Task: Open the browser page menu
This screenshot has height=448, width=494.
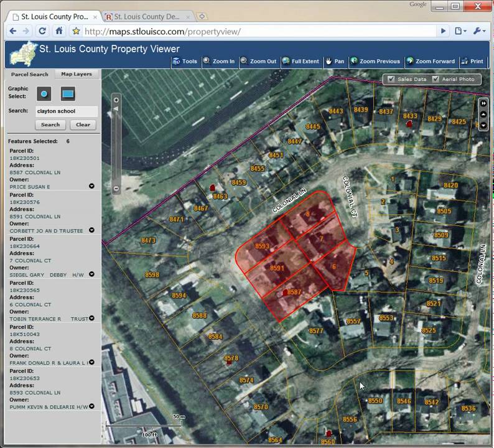Action: click(460, 31)
